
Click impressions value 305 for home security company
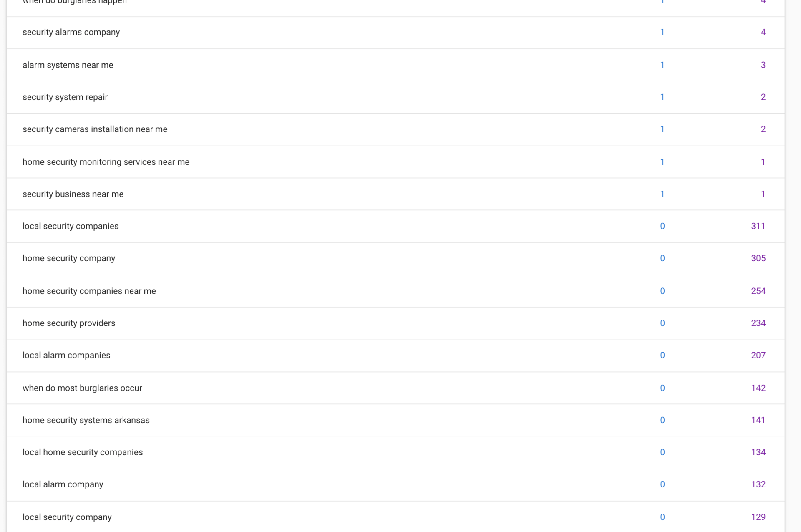(x=758, y=258)
